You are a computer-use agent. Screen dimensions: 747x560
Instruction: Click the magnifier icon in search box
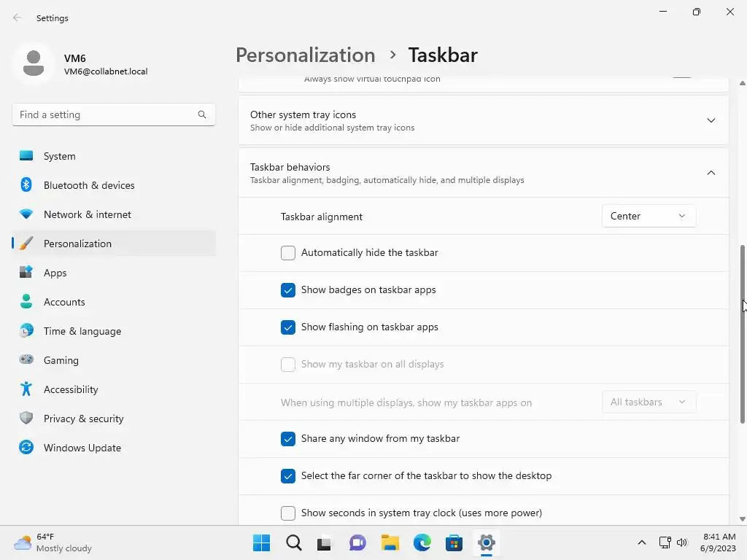202,114
